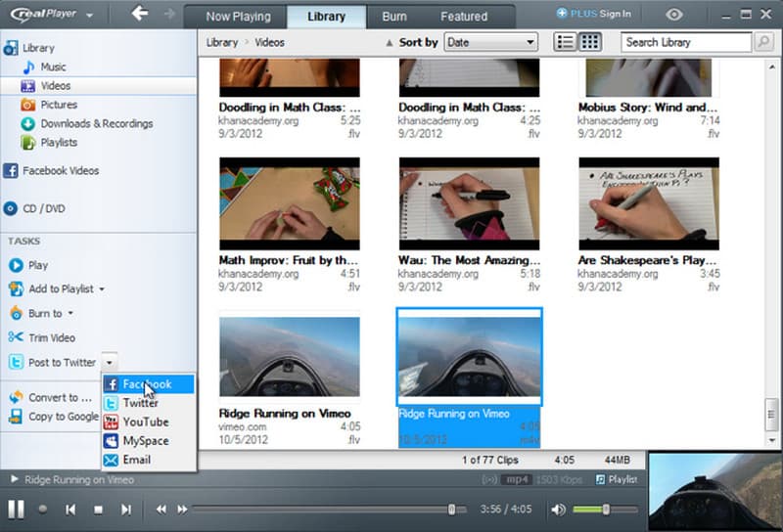The width and height of the screenshot is (783, 532).
Task: Open Downloads & Recordings in library
Action: [x=96, y=123]
